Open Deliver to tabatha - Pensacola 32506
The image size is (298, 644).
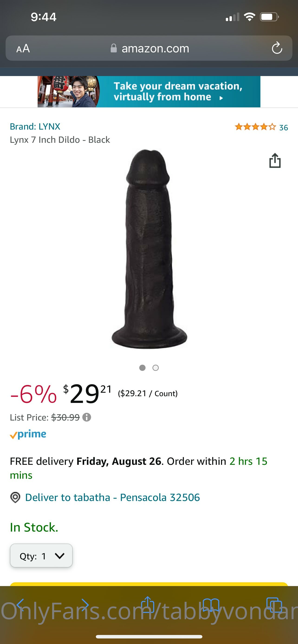tap(112, 497)
